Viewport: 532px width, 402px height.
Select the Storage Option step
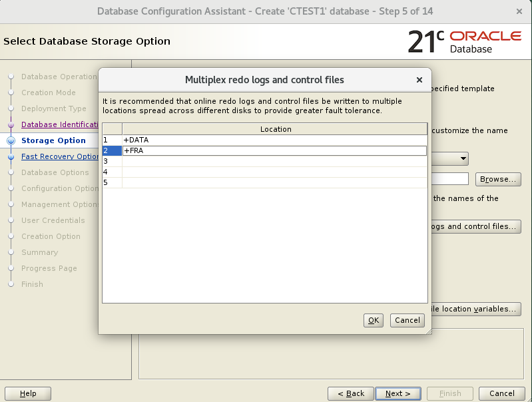pyautogui.click(x=53, y=140)
